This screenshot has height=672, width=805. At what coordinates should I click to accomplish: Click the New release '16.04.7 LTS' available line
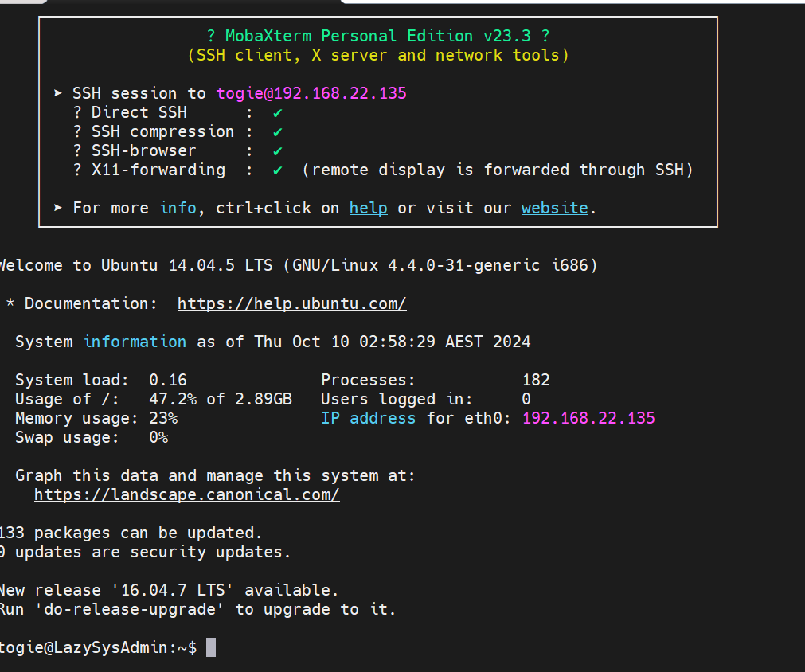click(x=169, y=590)
